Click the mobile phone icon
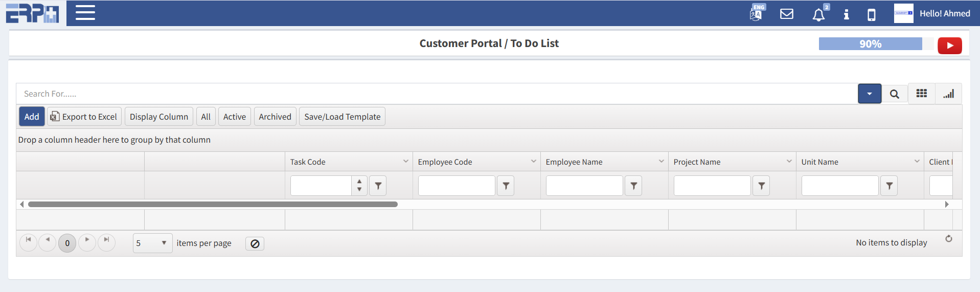This screenshot has height=292, width=980. [871, 14]
